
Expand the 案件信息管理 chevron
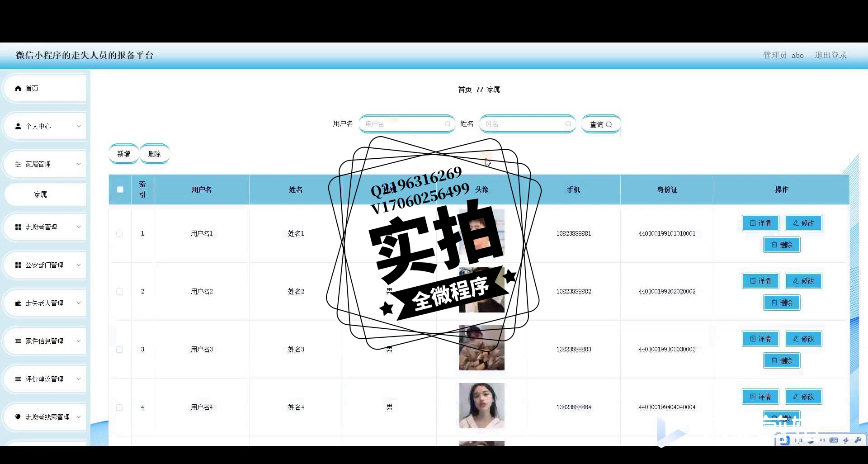(79, 341)
